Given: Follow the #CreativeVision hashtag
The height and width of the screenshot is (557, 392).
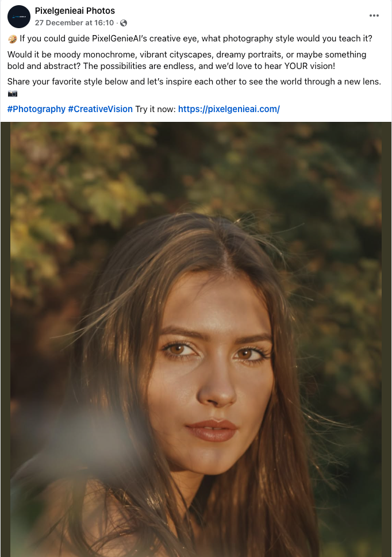Looking at the screenshot, I should [100, 109].
